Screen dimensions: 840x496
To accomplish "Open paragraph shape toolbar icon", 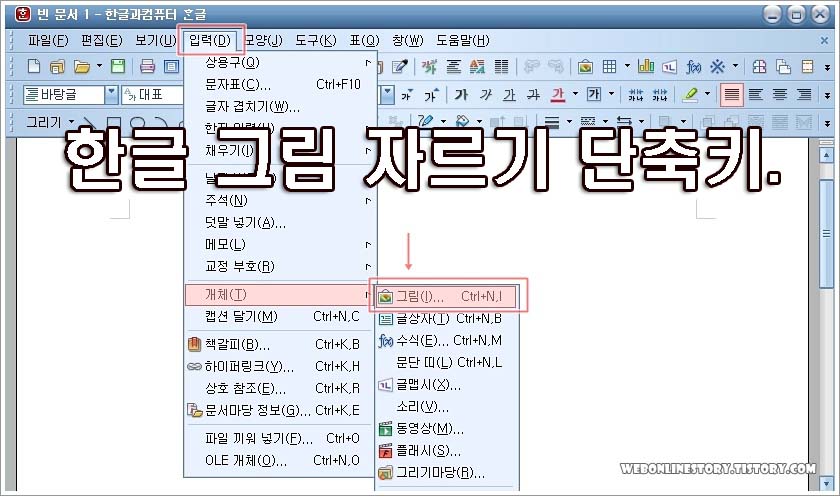I will [454, 66].
